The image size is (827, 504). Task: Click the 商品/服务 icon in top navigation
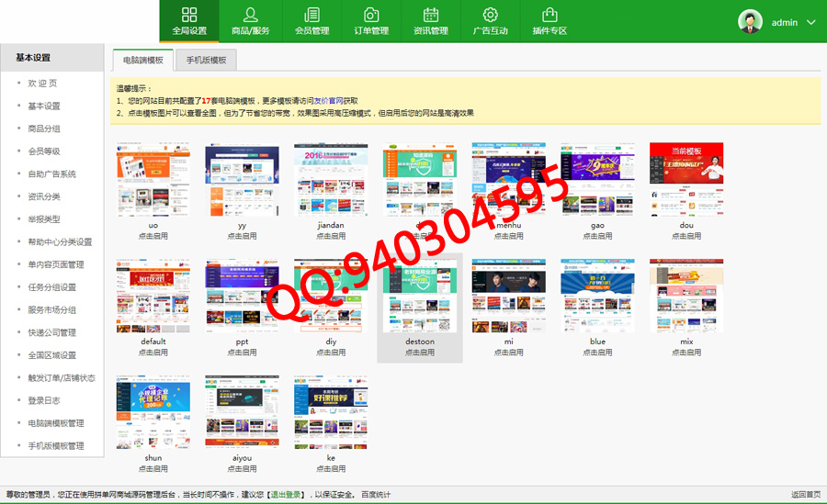pyautogui.click(x=251, y=16)
